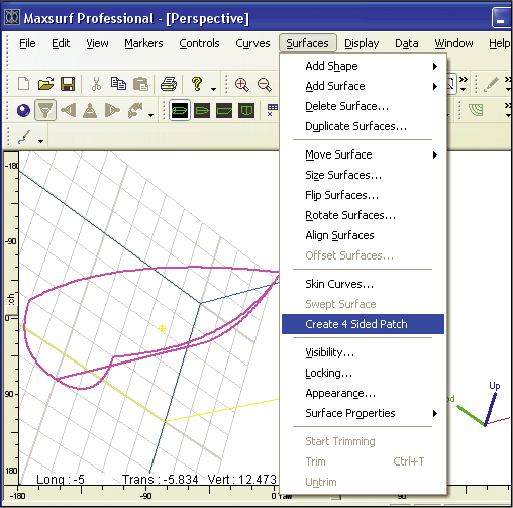Open the Window menu
Viewport: 513px width, 508px height.
(454, 43)
